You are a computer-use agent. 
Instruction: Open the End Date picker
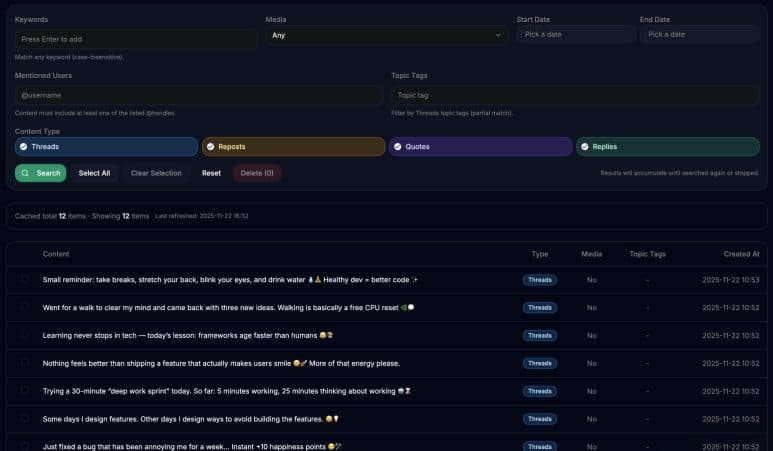click(699, 35)
